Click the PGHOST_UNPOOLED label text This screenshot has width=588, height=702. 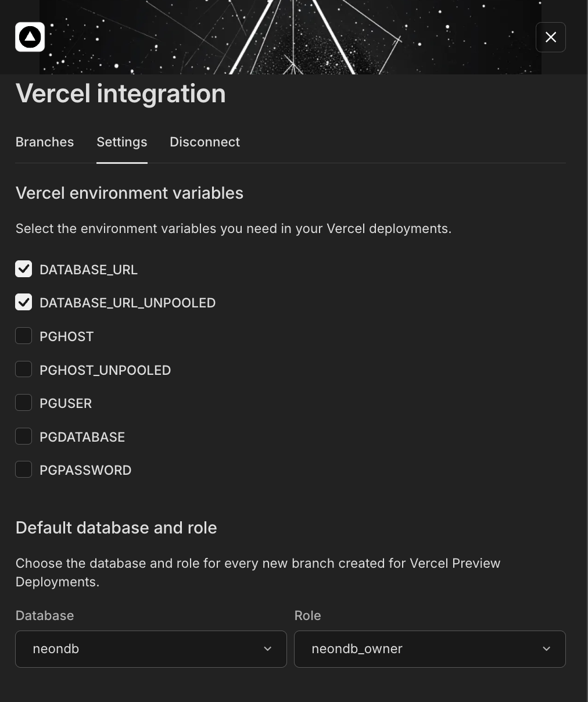105,370
